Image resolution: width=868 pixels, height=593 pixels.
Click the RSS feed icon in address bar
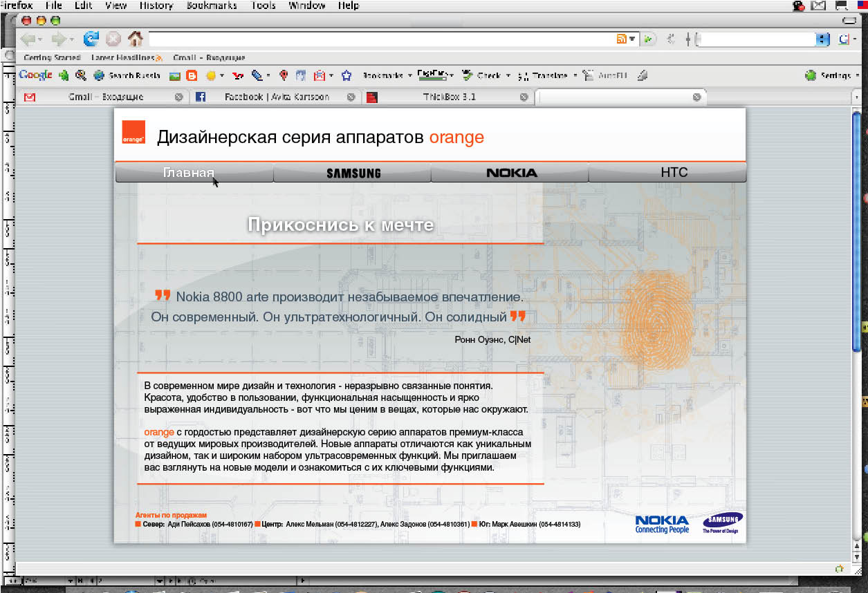[622, 39]
